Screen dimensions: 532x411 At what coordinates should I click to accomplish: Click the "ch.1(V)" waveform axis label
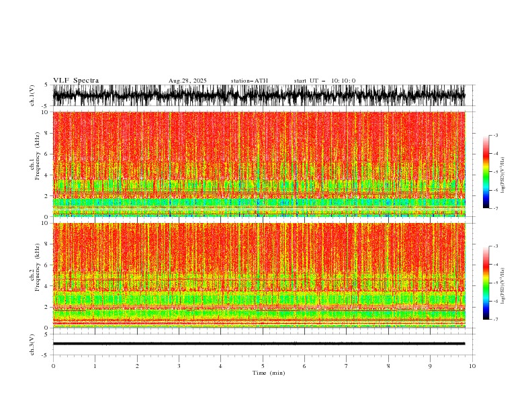pos(32,95)
